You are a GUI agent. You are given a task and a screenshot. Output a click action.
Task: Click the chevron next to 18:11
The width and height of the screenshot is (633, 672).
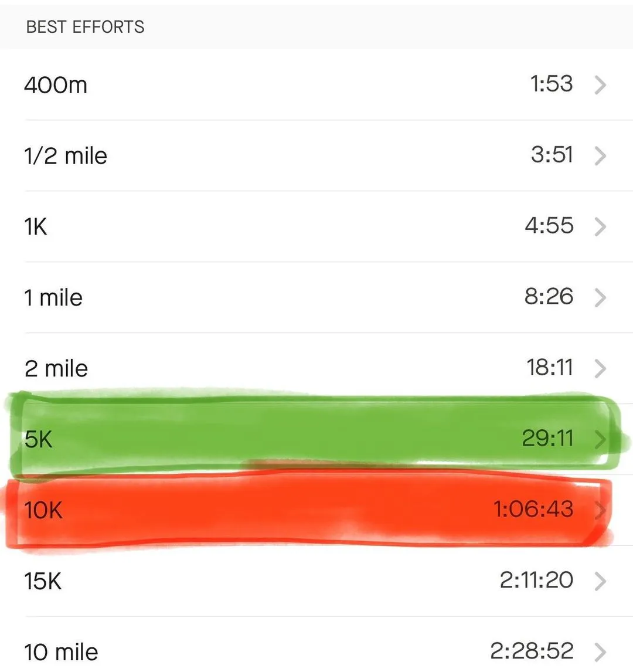point(600,369)
